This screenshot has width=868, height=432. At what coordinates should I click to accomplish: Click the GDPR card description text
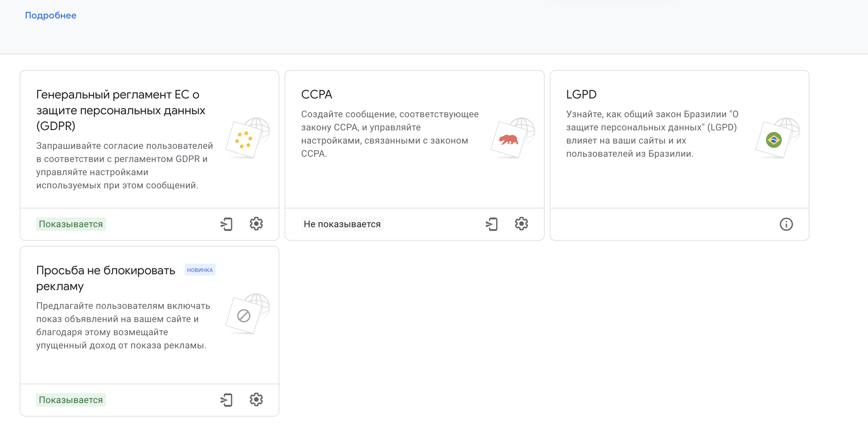(x=125, y=166)
